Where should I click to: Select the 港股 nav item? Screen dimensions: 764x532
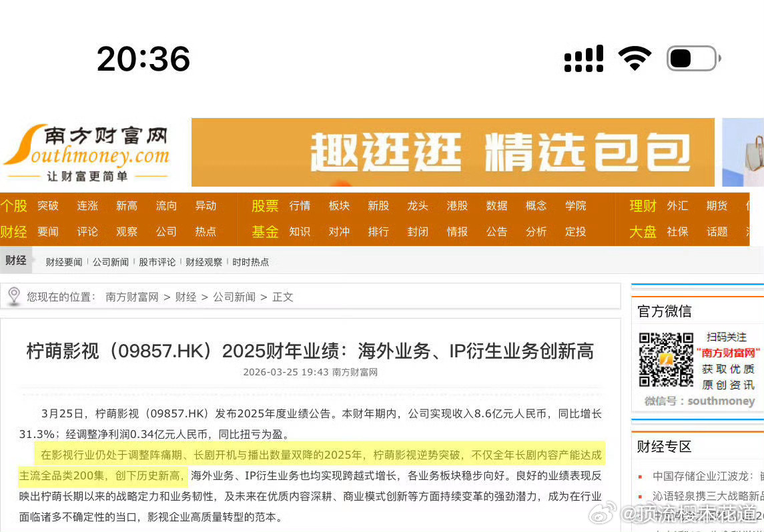456,205
